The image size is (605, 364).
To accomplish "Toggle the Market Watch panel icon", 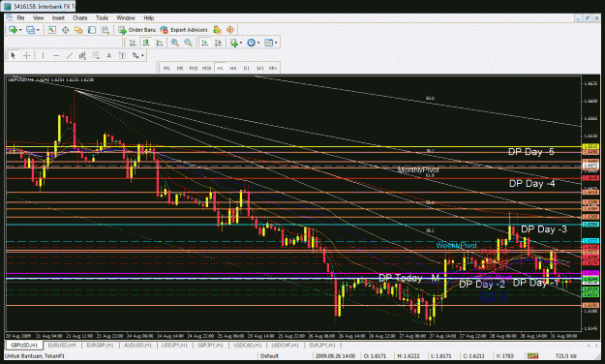I will coord(52,30).
